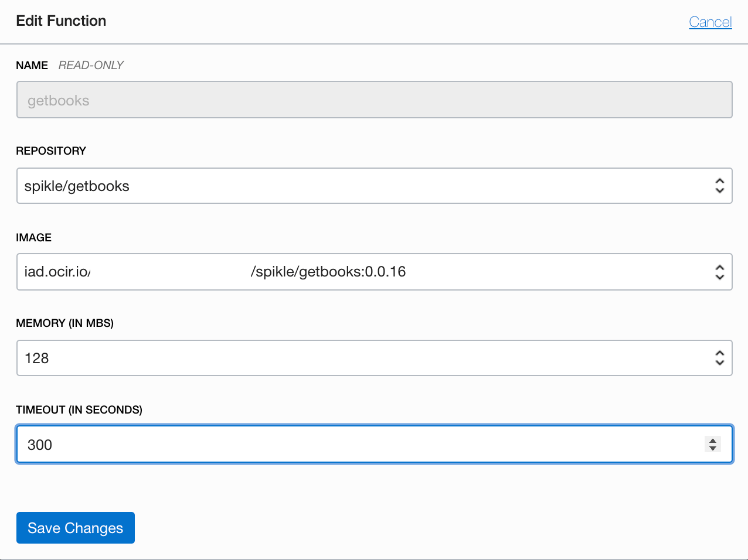Click the READ-ONLY indicator text
This screenshot has height=560, width=748.
[x=91, y=65]
